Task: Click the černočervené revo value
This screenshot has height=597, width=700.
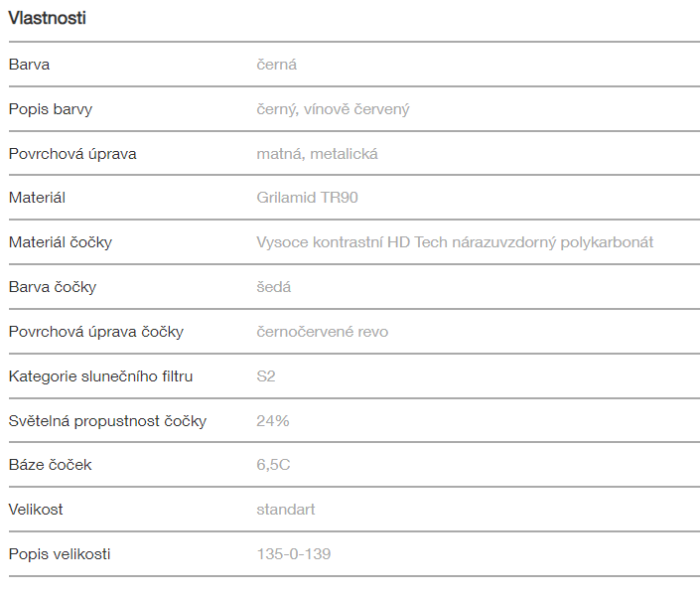Action: coord(322,332)
